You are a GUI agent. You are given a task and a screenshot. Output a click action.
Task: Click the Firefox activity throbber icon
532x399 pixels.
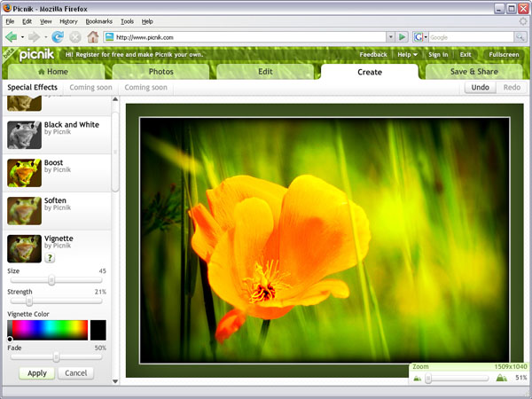click(523, 21)
